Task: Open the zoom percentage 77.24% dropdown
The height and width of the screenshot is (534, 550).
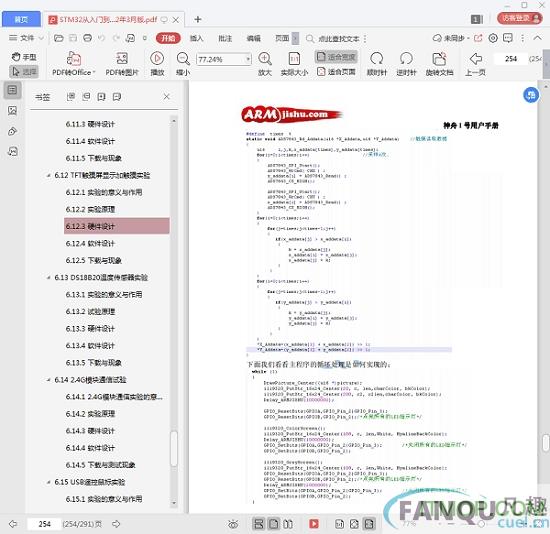Action: pos(248,59)
